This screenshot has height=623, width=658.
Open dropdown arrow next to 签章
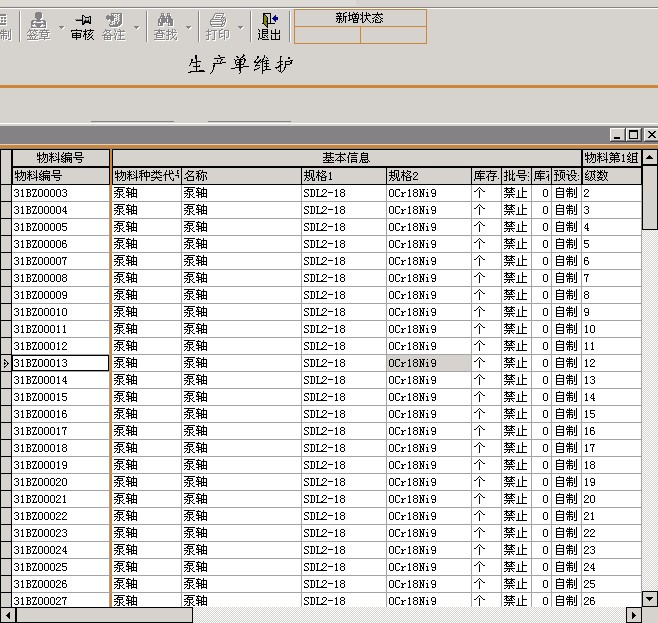[x=62, y=27]
